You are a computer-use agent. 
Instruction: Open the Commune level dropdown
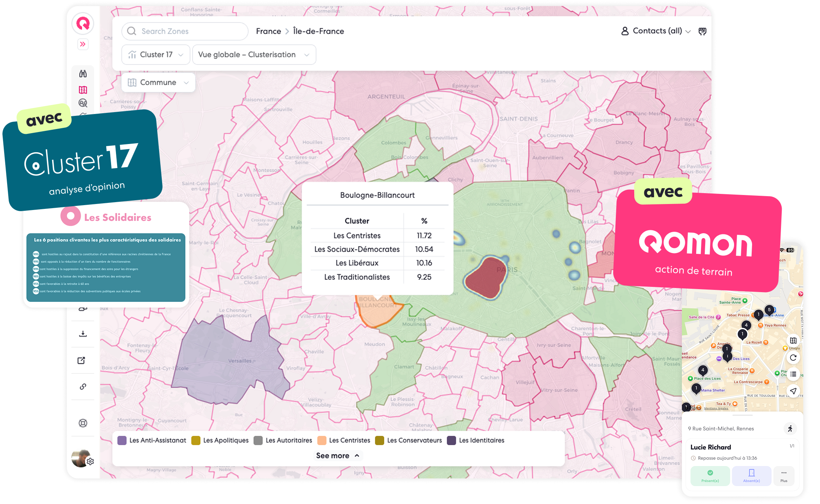click(x=158, y=82)
